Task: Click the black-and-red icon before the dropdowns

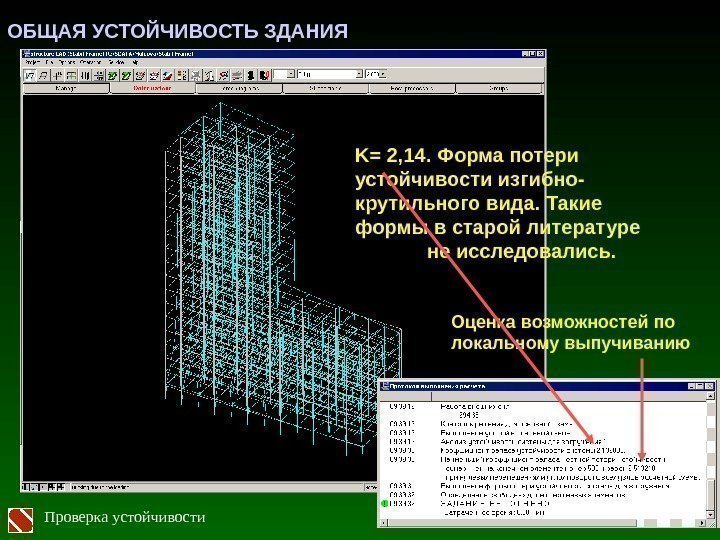Action: pos(264,75)
